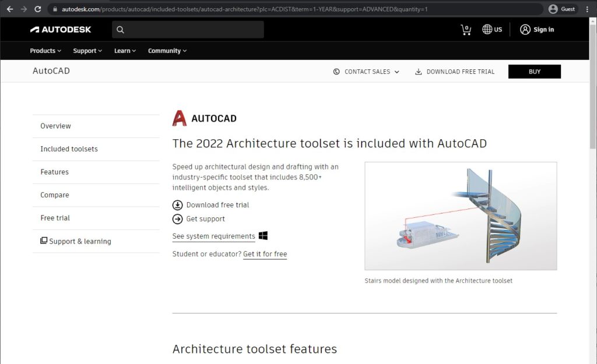597x364 pixels.
Task: Click the browser back arrow
Action: pos(9,9)
